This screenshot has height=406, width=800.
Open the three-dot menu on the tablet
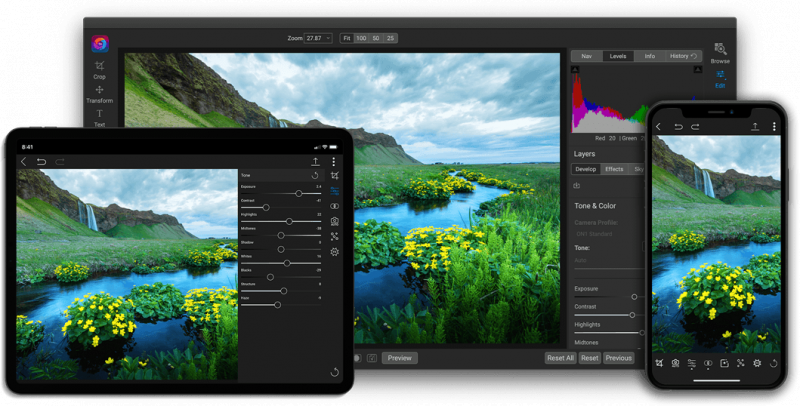tap(334, 162)
